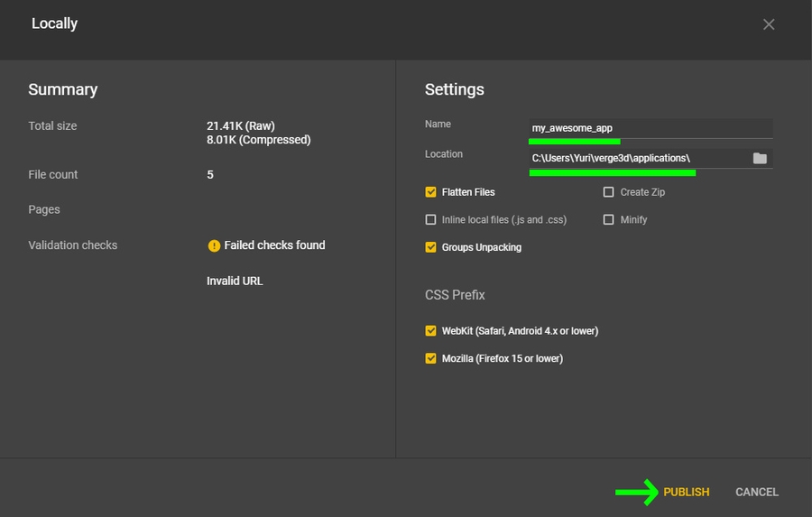
Task: Uncheck Groups Unpacking
Action: click(x=431, y=247)
